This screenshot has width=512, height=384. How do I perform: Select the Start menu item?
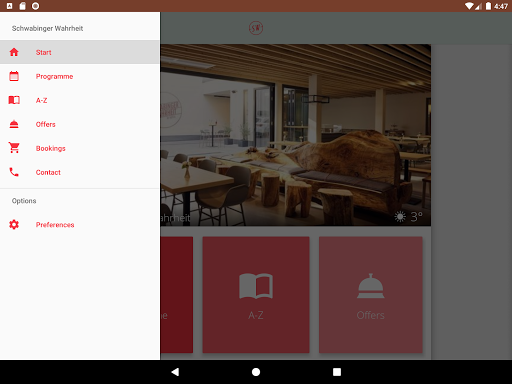[80, 52]
